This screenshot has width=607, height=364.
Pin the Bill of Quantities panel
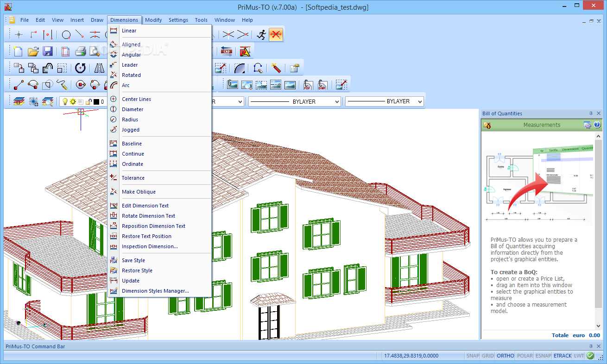[x=591, y=113]
